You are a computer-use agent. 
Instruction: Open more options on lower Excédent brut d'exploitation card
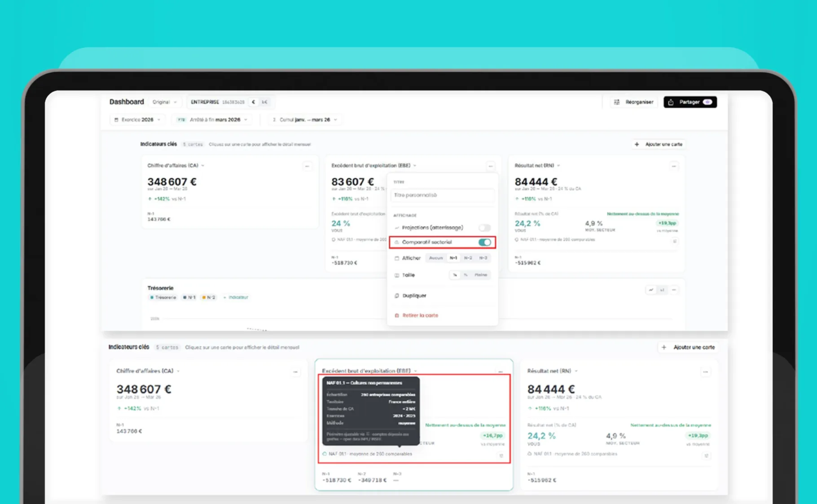(501, 372)
